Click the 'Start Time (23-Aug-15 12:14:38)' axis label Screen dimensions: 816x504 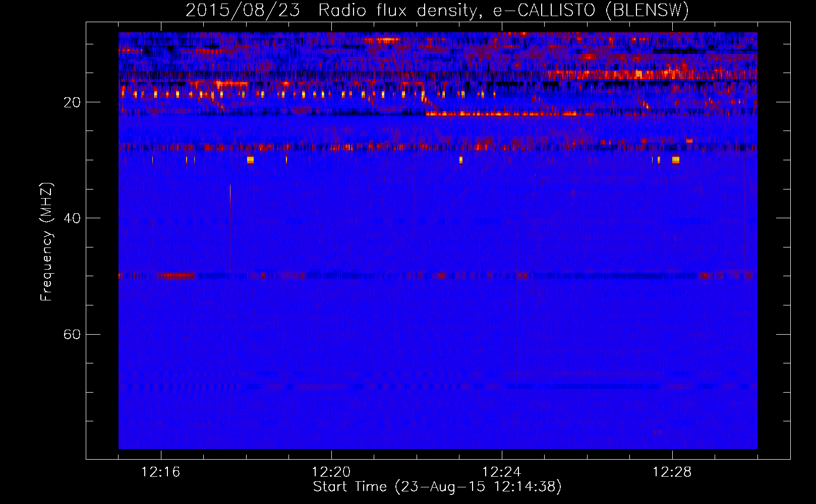(437, 487)
